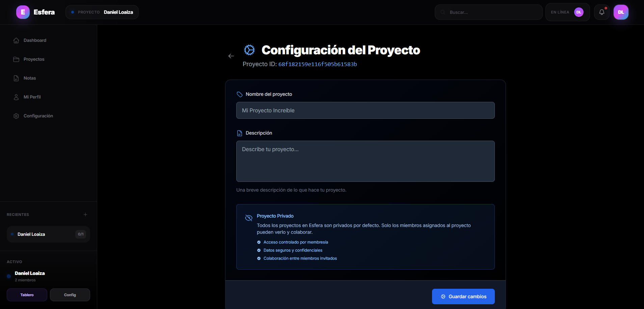Toggle the Datos seguros y confidenciales checkmark
This screenshot has height=309, width=644.
coord(259,250)
